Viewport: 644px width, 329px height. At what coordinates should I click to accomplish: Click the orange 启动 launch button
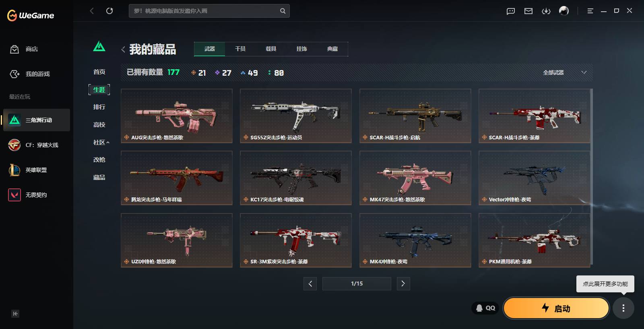pos(556,308)
